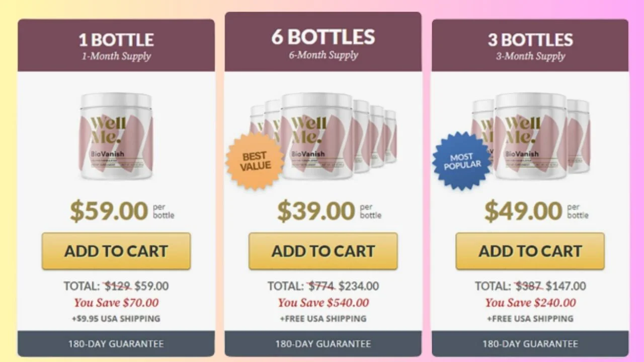The width and height of the screenshot is (644, 362).
Task: Click ADD TO CART for the 6-bottle package
Action: pos(323,251)
